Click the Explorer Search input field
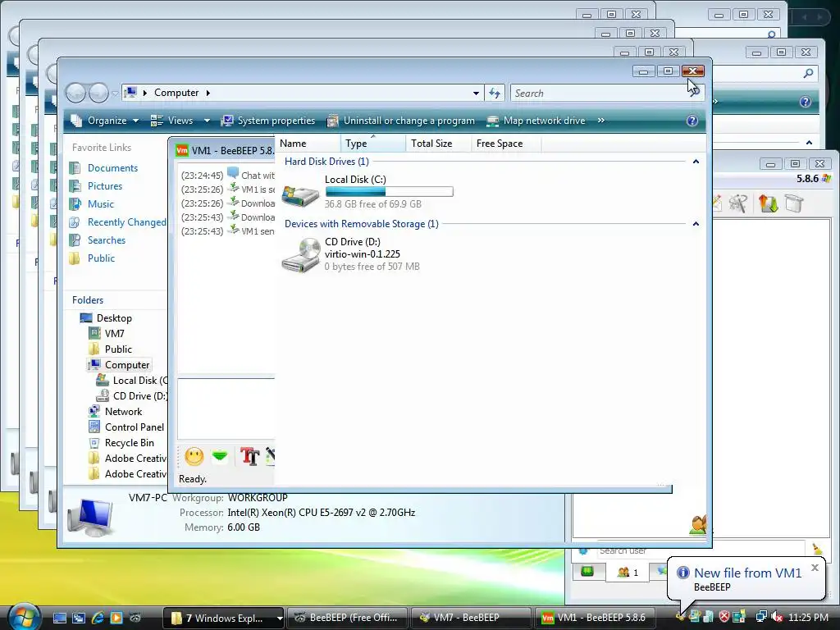This screenshot has width=840, height=630. pos(600,94)
